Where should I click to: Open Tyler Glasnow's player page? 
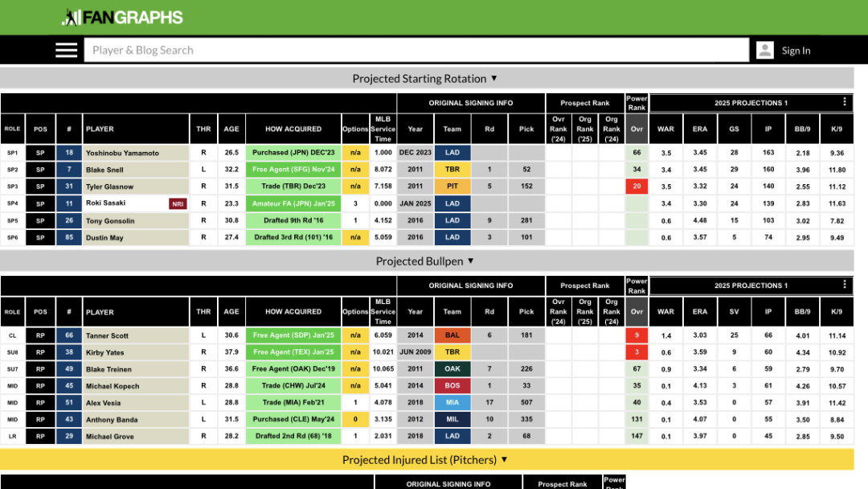109,187
